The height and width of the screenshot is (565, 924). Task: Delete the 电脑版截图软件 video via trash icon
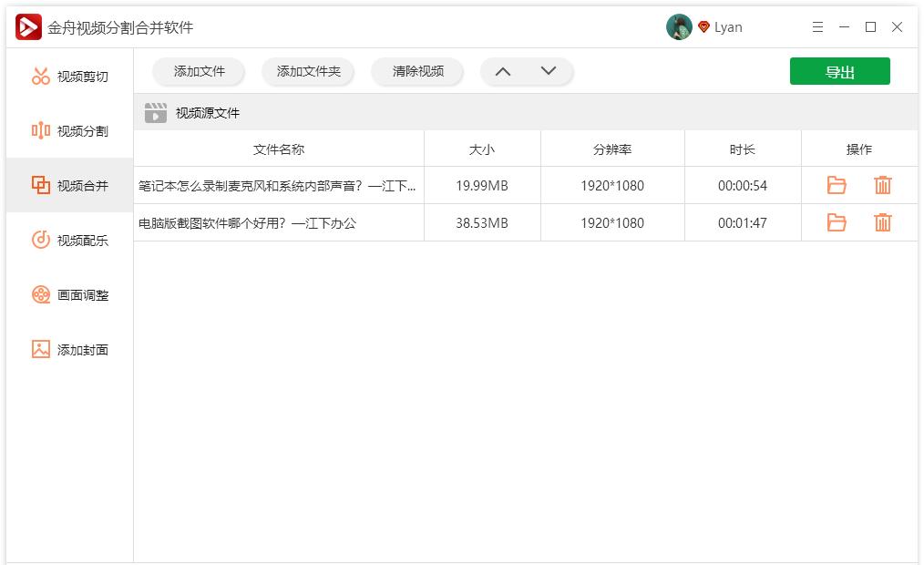882,221
